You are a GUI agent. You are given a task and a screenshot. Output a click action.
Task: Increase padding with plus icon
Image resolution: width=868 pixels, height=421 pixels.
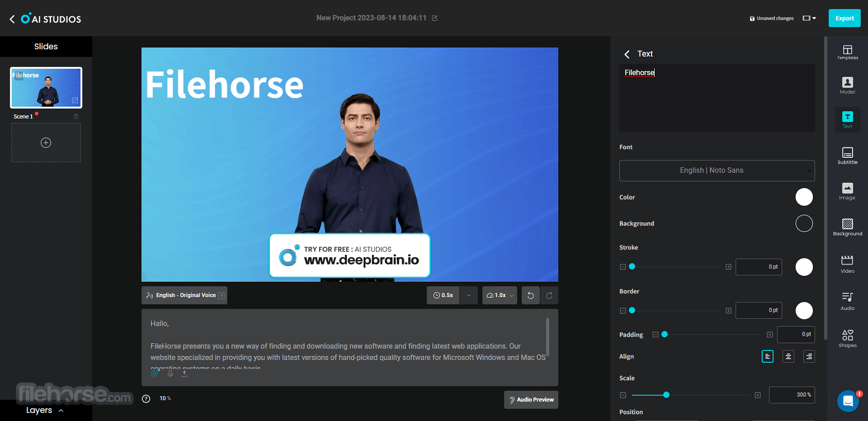click(770, 335)
